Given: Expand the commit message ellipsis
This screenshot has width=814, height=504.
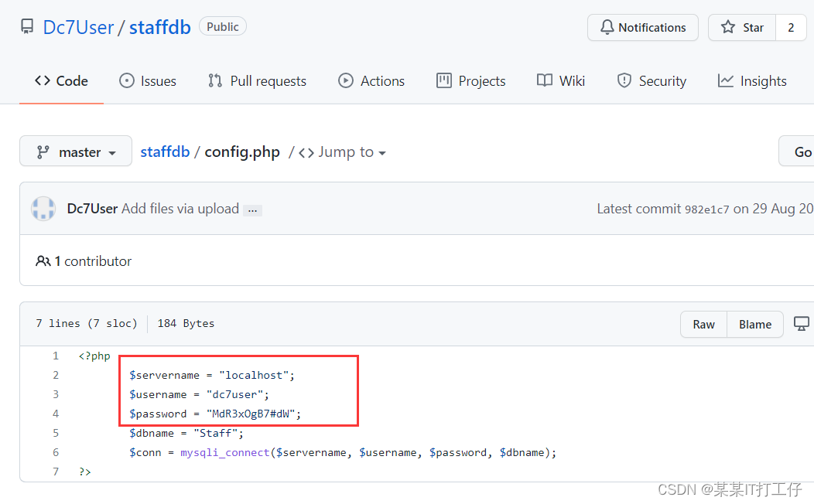Looking at the screenshot, I should point(253,210).
